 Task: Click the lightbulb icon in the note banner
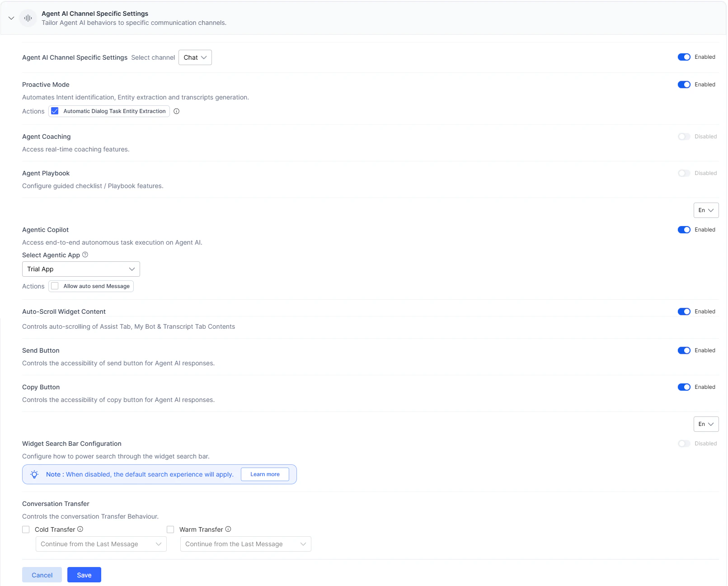click(34, 474)
